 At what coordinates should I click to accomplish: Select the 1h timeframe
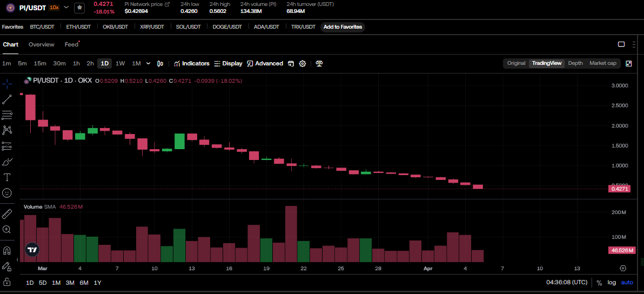(x=76, y=64)
